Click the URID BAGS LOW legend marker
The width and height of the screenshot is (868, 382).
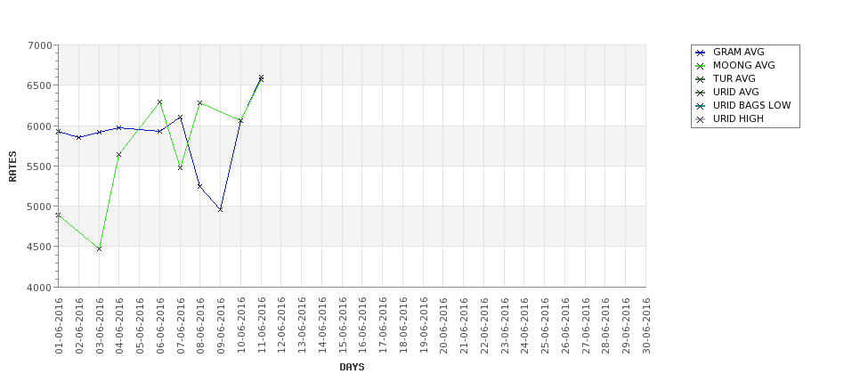click(701, 106)
